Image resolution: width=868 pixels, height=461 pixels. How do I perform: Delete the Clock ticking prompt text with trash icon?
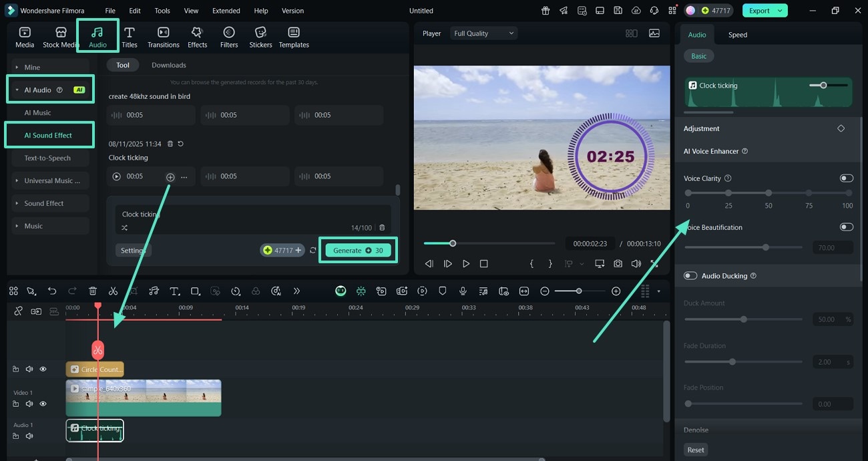382,228
